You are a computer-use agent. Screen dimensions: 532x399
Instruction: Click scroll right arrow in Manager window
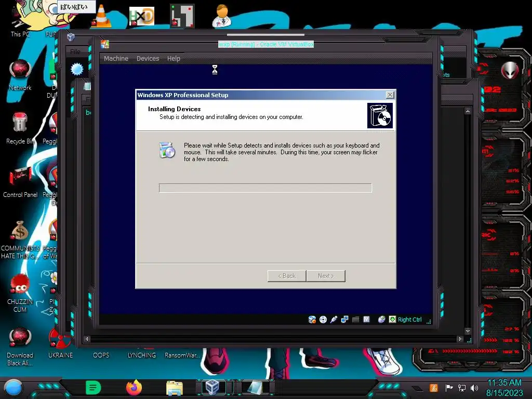(460, 339)
